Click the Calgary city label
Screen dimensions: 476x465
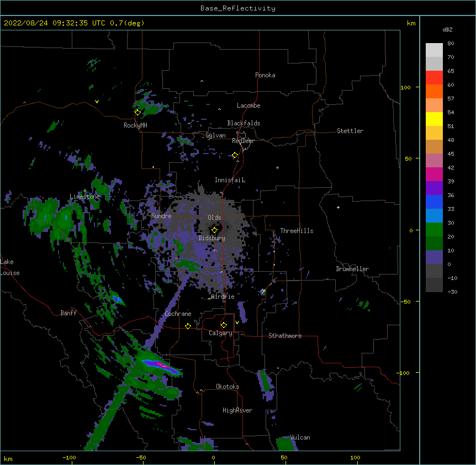tap(221, 333)
